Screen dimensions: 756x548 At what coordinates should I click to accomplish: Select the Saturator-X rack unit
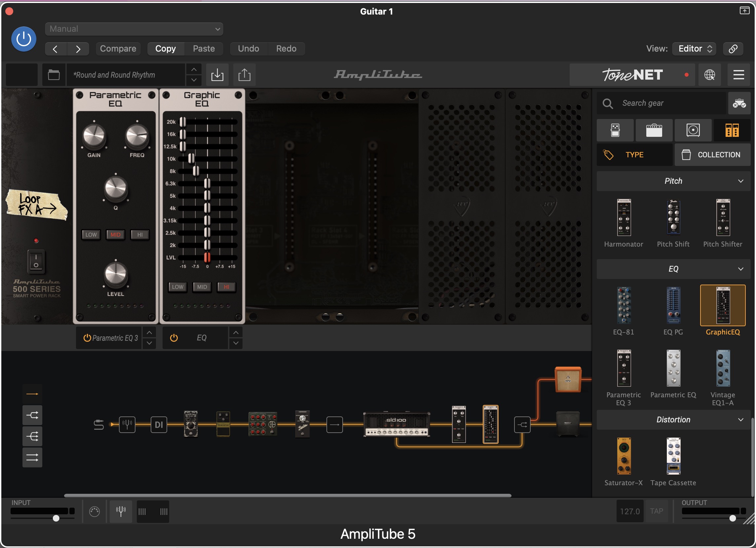(x=624, y=456)
